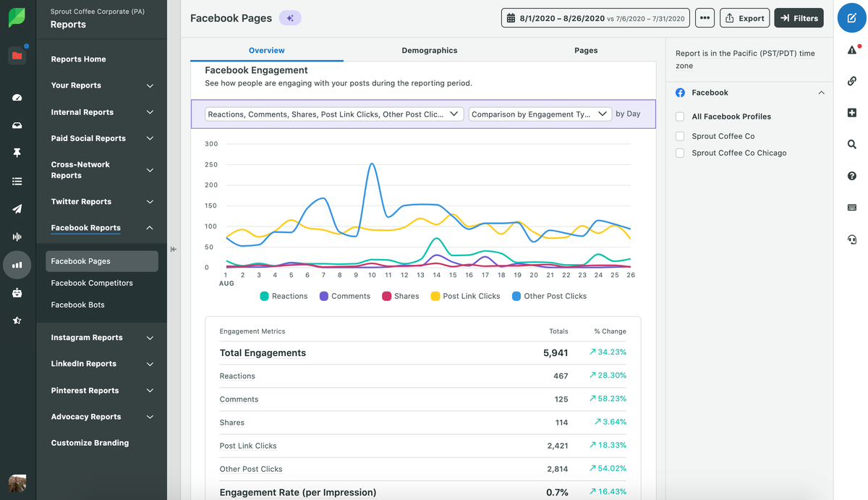The height and width of the screenshot is (500, 868).
Task: Click the Sprout leaf logo
Action: pos(17,18)
